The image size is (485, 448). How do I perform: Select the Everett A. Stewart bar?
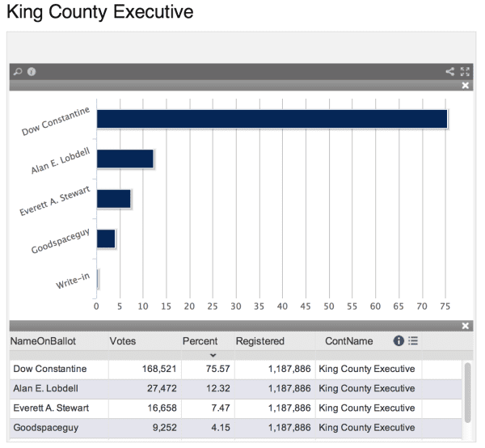113,199
